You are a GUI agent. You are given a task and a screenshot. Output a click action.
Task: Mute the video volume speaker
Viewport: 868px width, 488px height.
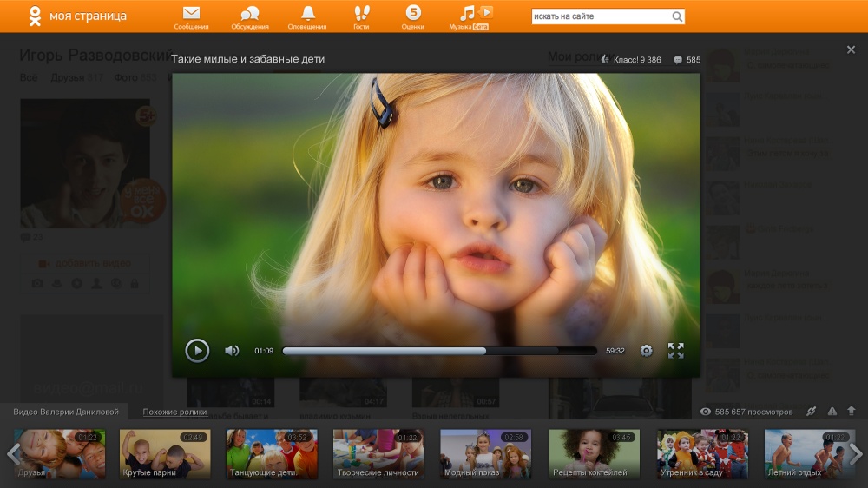232,351
